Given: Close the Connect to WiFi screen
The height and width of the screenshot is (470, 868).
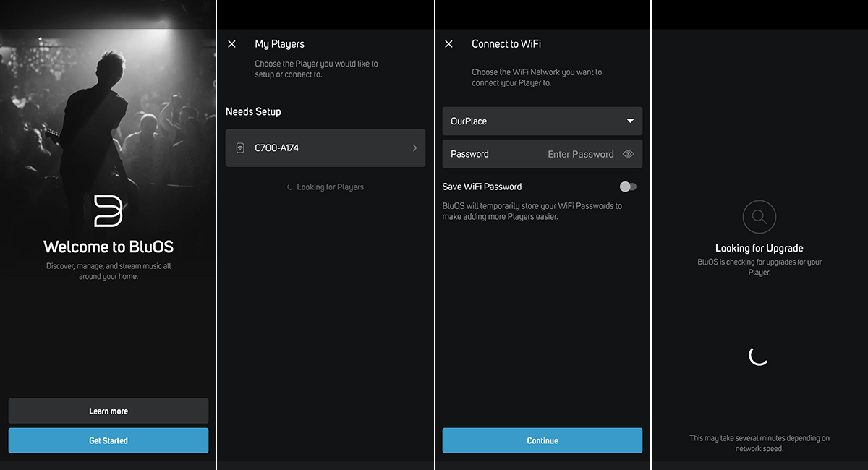Looking at the screenshot, I should [x=448, y=44].
